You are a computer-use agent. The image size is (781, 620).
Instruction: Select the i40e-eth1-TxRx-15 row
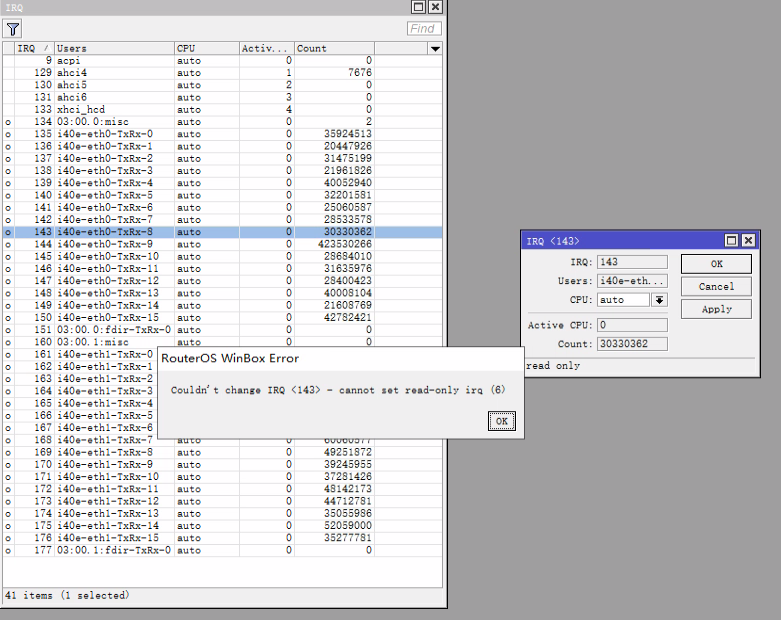[x=222, y=538]
